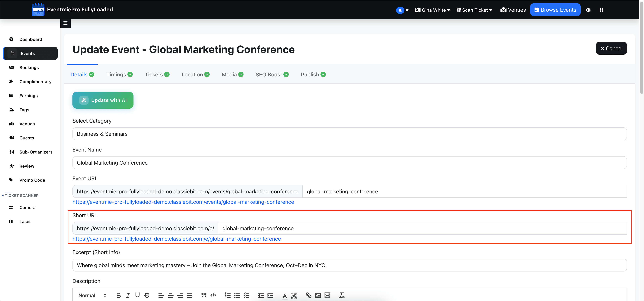644x301 pixels.
Task: Click the italic formatting icon
Action: click(x=128, y=295)
